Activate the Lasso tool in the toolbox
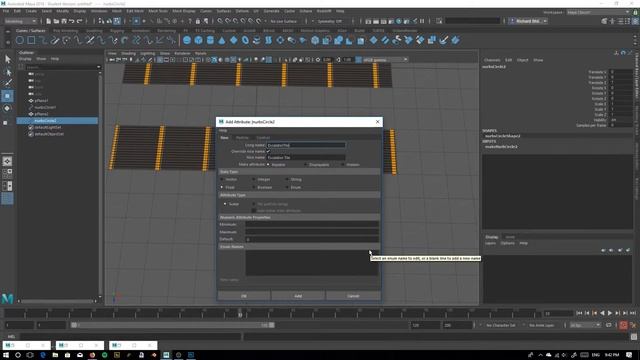 pyautogui.click(x=7, y=72)
